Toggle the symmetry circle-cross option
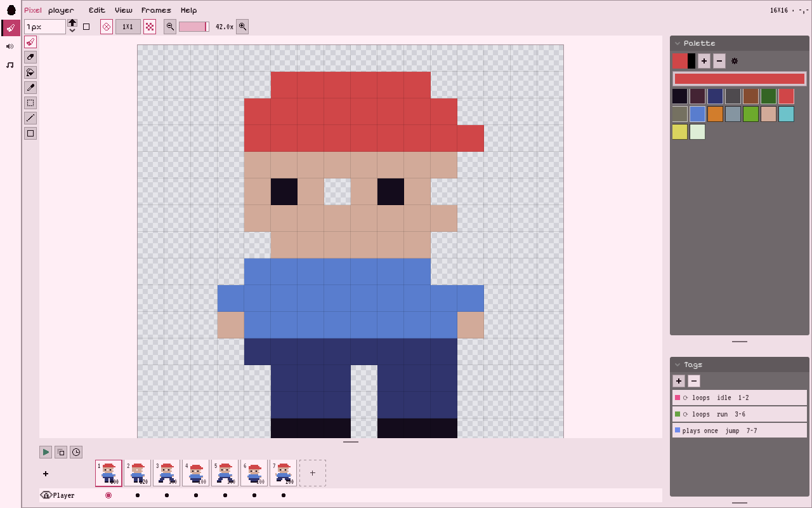Viewport: 812px width, 508px height. click(x=107, y=27)
